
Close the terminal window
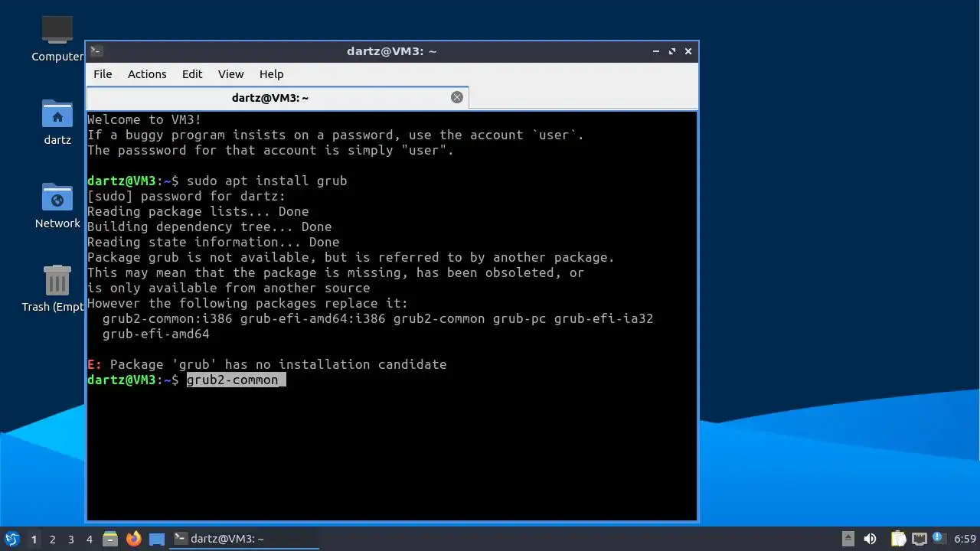pos(688,51)
